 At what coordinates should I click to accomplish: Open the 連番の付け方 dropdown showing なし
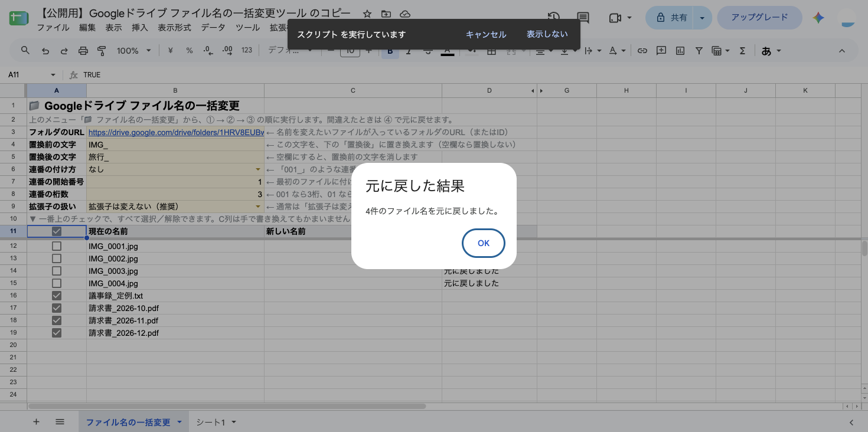coord(258,169)
